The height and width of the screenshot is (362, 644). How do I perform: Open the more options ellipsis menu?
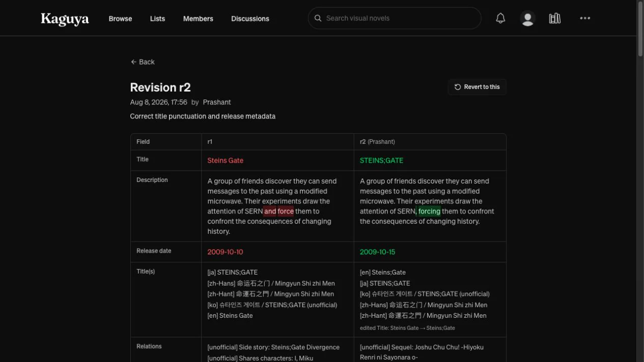pos(585,18)
